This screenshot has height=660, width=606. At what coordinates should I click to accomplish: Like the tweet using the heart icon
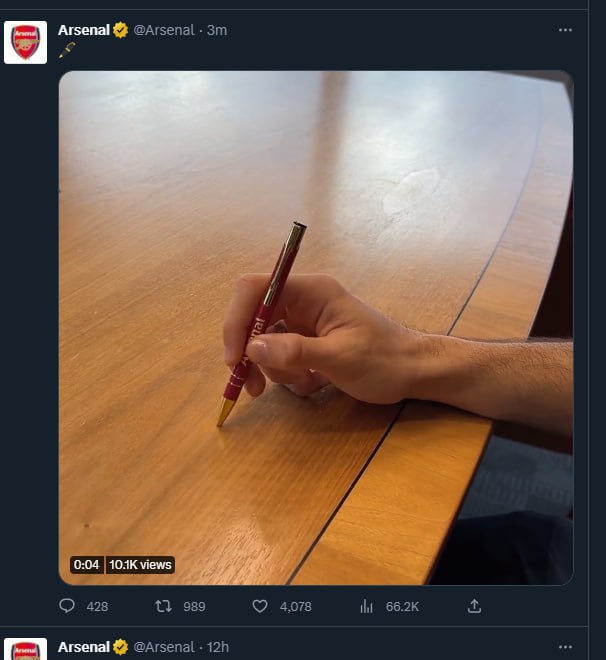click(x=260, y=606)
